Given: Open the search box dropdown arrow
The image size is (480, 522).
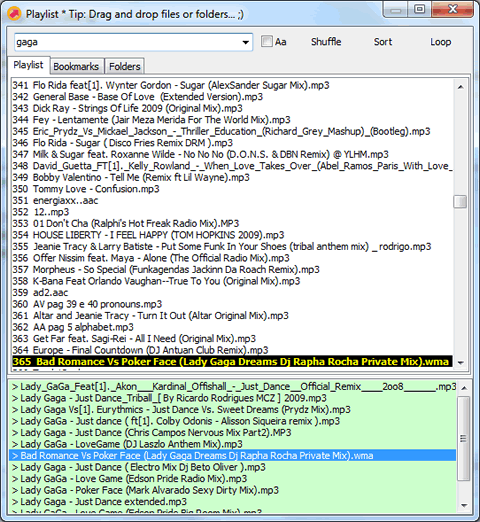Looking at the screenshot, I should pyautogui.click(x=246, y=42).
